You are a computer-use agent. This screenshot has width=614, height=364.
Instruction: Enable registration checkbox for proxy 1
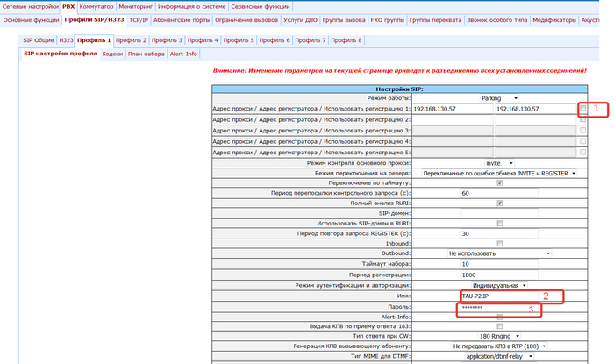point(582,109)
